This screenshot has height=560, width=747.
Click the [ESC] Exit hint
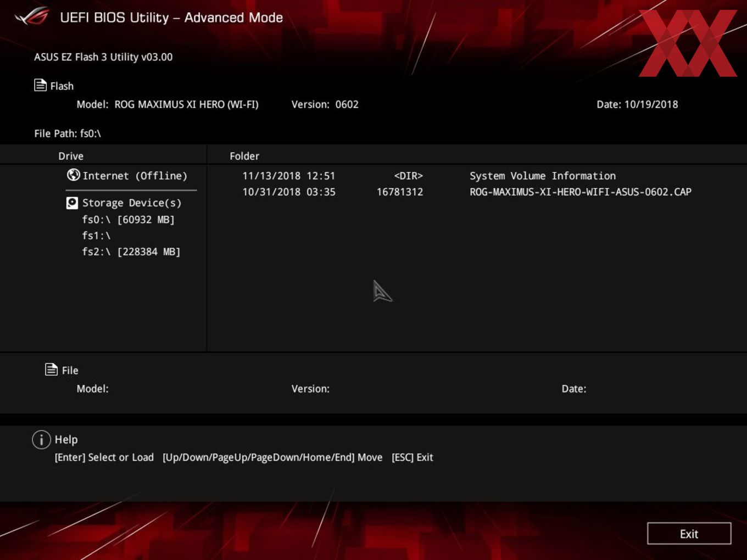coord(412,457)
